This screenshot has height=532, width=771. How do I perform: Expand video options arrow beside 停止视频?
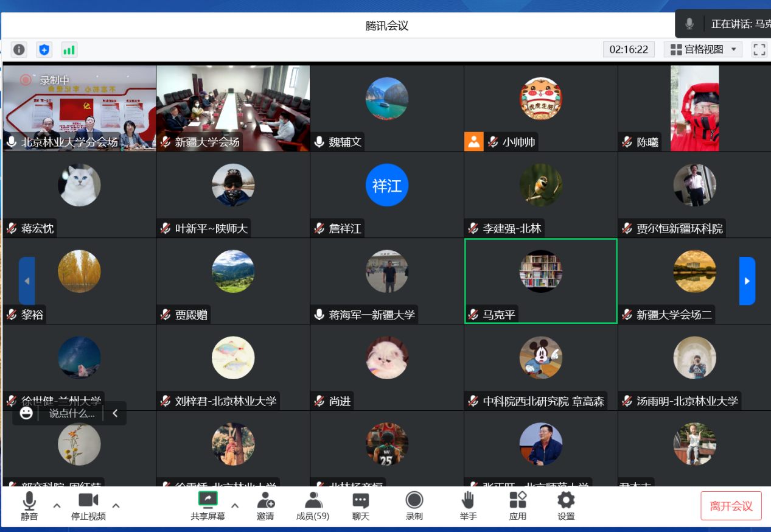[x=116, y=505]
